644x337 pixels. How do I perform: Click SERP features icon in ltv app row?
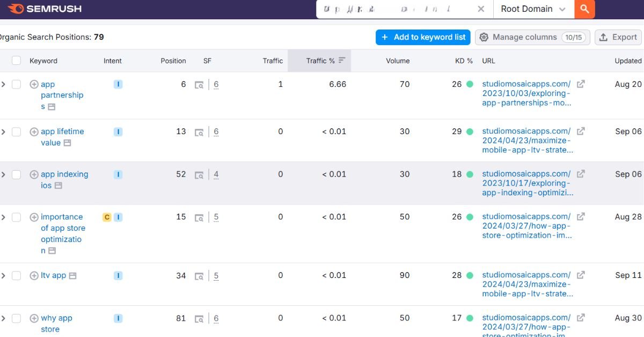199,276
